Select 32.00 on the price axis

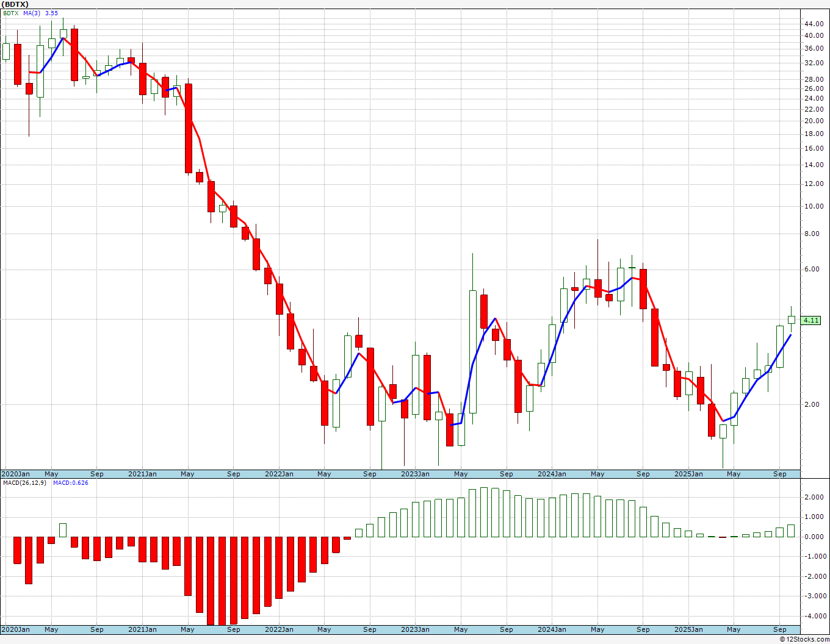(x=814, y=63)
